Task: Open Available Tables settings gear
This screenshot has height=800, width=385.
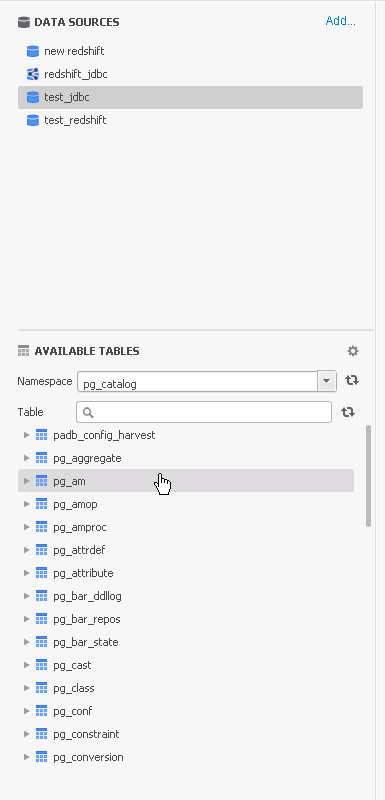Action: pos(353,351)
